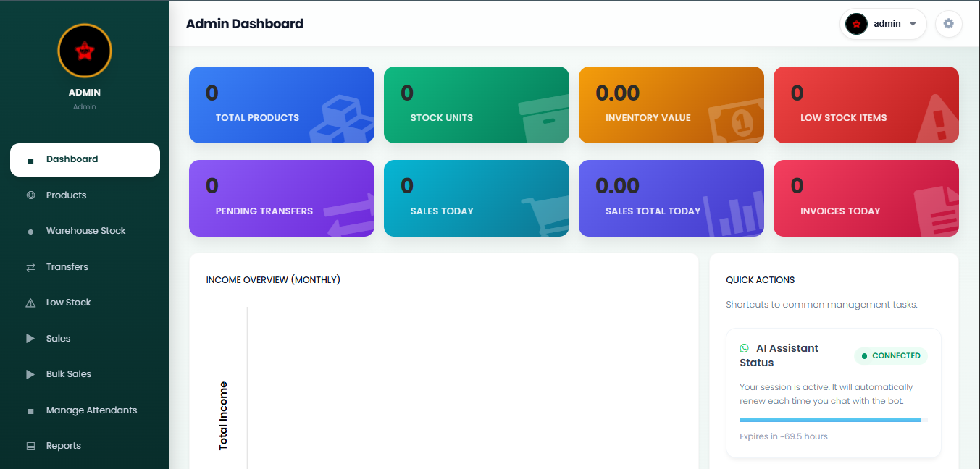980x469 pixels.
Task: Open Warehouse Stock page
Action: point(85,231)
